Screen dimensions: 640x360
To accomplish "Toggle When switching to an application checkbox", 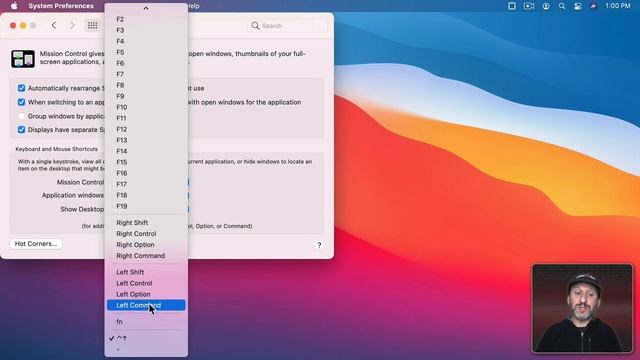I will tap(21, 102).
